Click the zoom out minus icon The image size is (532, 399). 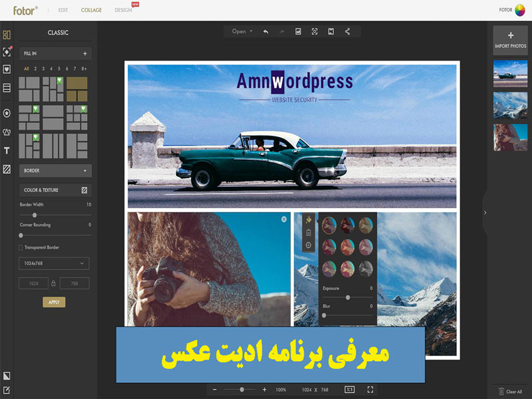pos(215,390)
